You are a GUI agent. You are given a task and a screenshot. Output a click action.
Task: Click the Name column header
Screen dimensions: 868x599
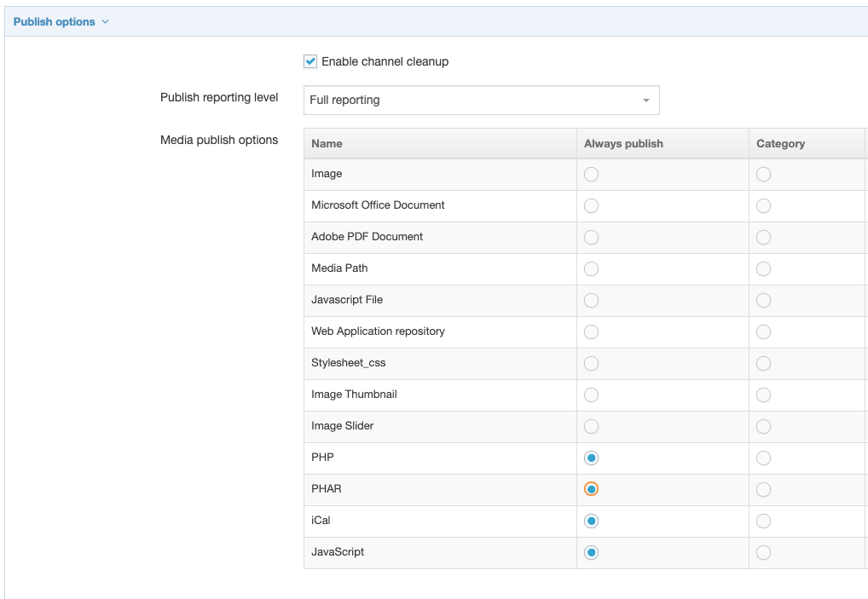point(326,143)
